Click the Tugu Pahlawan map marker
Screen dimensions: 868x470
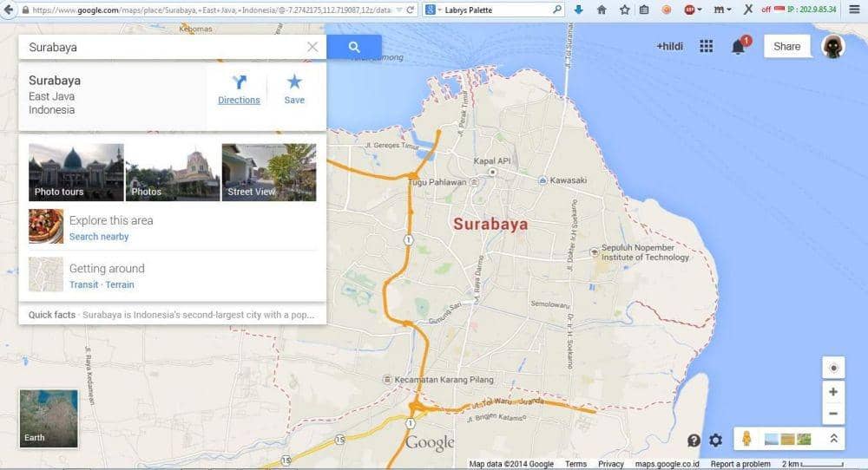pyautogui.click(x=474, y=182)
